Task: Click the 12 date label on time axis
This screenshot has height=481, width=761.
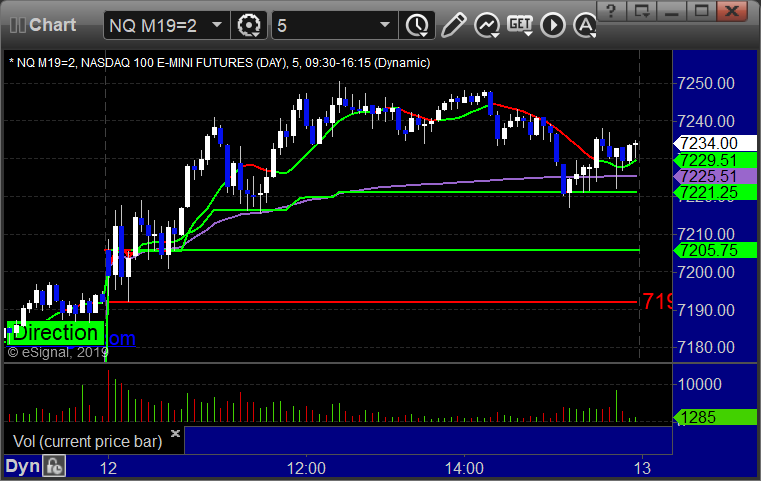Action: pos(108,468)
